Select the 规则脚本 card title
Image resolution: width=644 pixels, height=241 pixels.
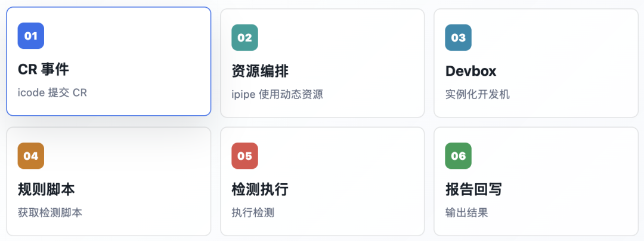(x=47, y=190)
